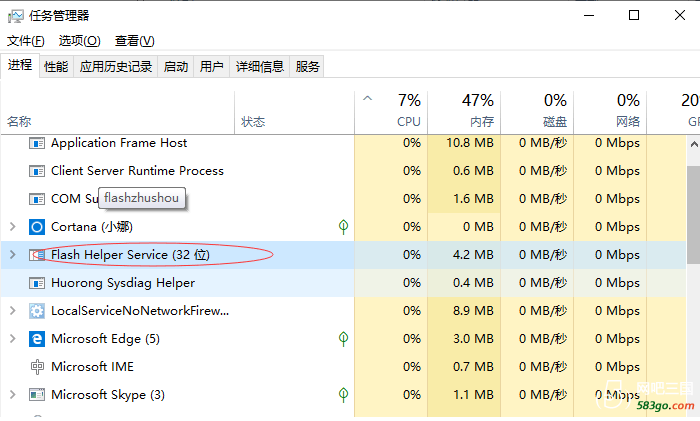Click the Microsoft IME icon
The image size is (700, 421).
tap(37, 367)
